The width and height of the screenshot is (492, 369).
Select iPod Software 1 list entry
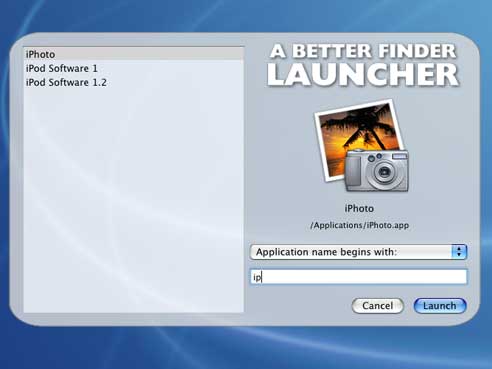pos(134,68)
